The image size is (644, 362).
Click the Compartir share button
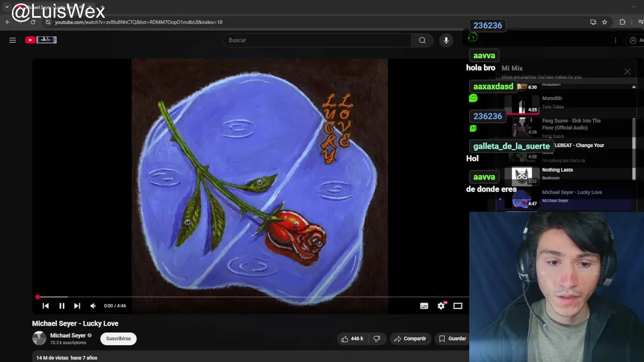(410, 339)
